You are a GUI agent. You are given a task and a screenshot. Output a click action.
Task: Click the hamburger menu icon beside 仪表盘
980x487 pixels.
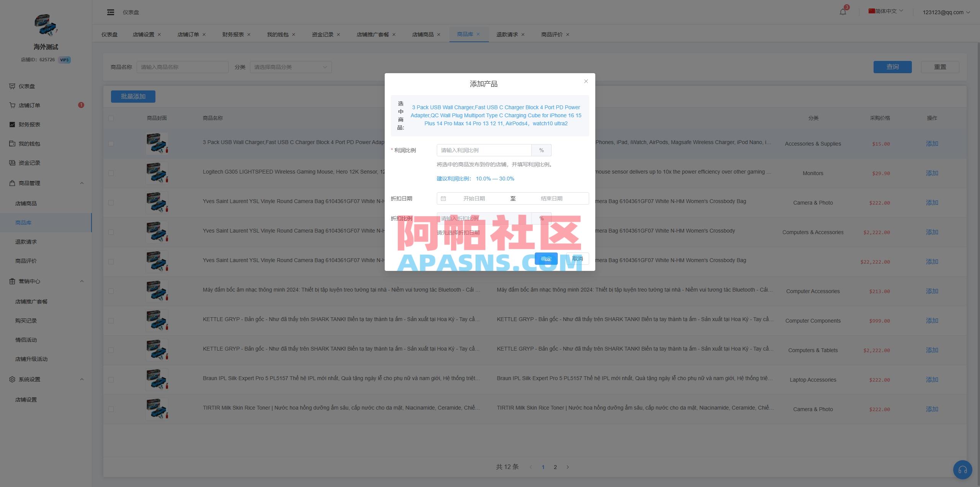click(111, 12)
